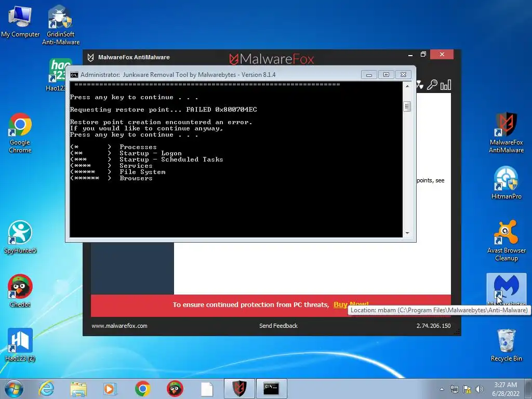Viewport: 532px width, 399px height.
Task: Close the Junkware Removal Tool console
Action: pos(403,75)
